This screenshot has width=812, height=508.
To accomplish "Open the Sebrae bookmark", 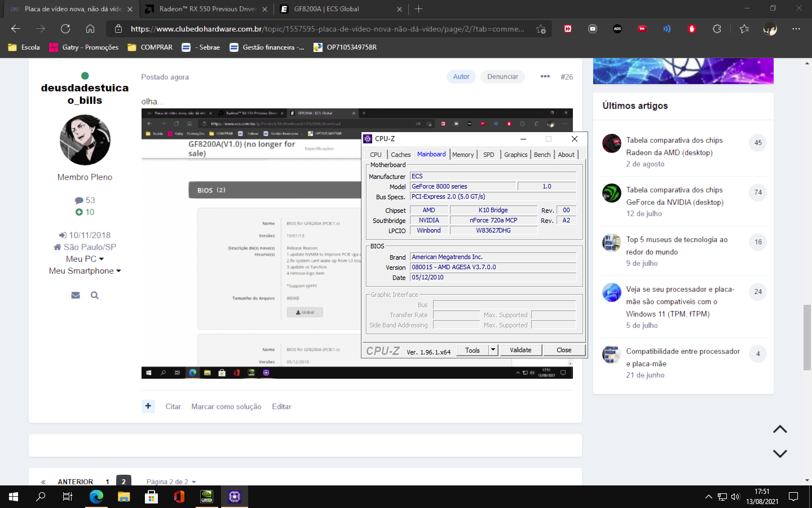I will 201,47.
